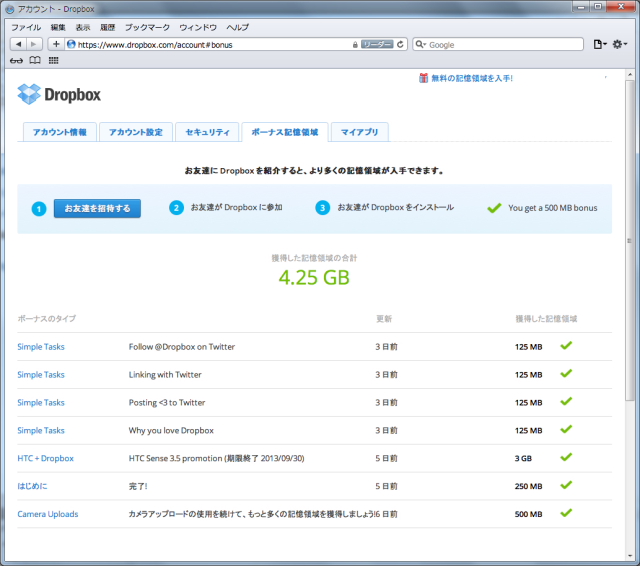This screenshot has width=640, height=566.
Task: Open the reading list glasses icon
Action: (x=16, y=60)
